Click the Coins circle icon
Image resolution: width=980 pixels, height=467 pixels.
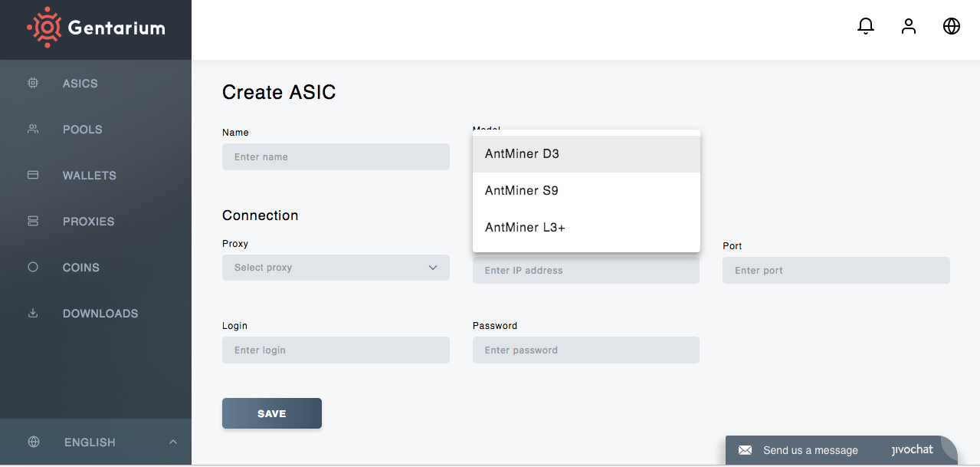tap(33, 267)
